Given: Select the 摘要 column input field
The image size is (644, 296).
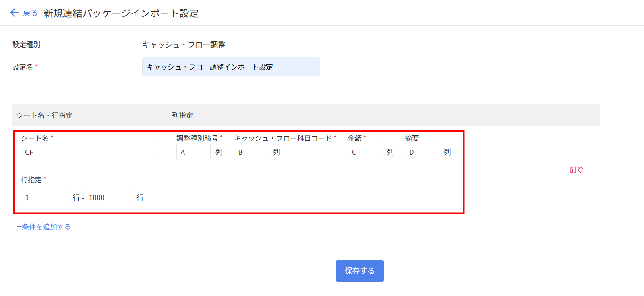Looking at the screenshot, I should click(x=422, y=152).
